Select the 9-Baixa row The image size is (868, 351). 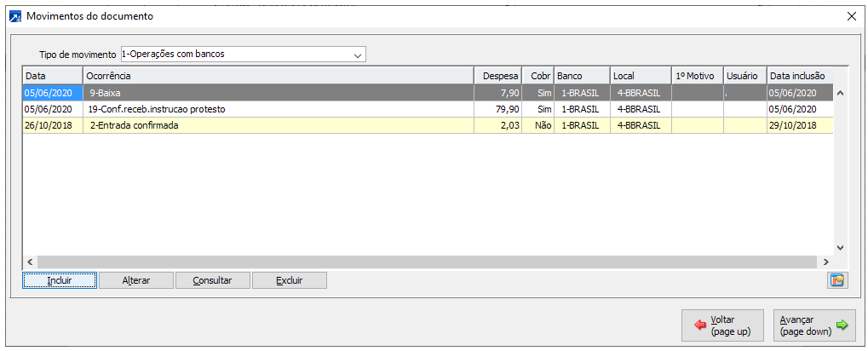pyautogui.click(x=428, y=93)
